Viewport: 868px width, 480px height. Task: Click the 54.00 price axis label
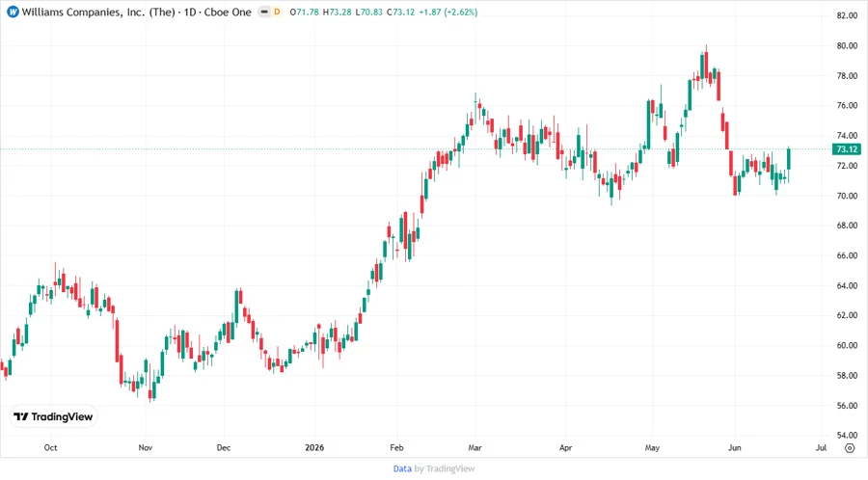(x=847, y=436)
